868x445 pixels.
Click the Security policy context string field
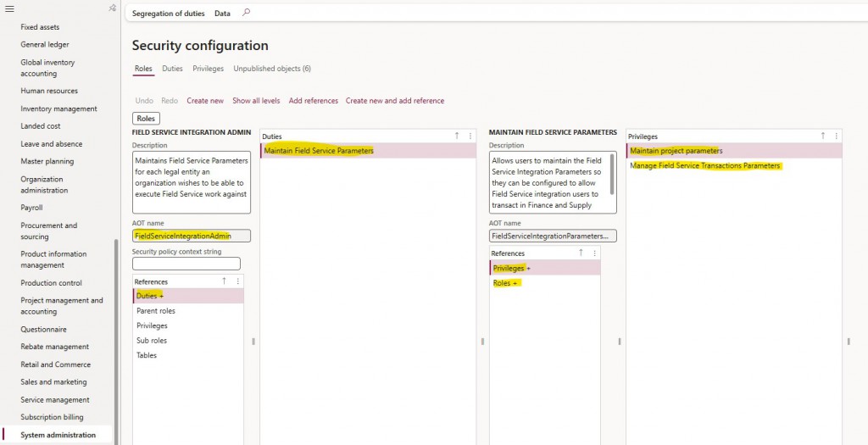(x=186, y=264)
